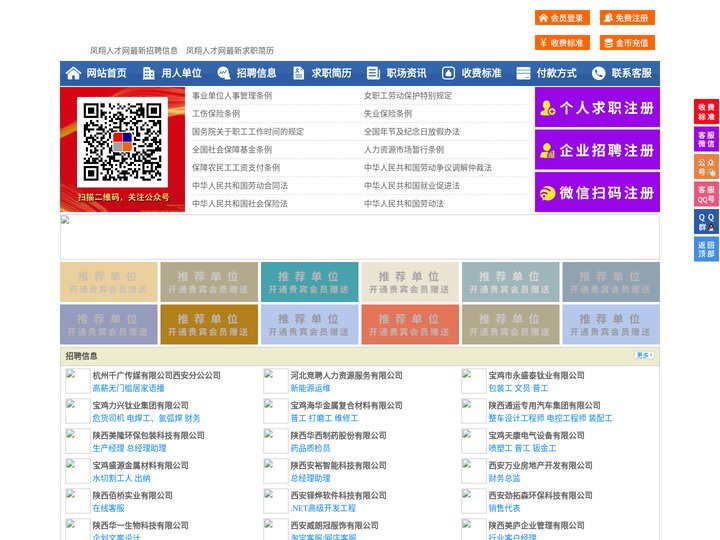Open the orange 收费标准 top button

[562, 43]
